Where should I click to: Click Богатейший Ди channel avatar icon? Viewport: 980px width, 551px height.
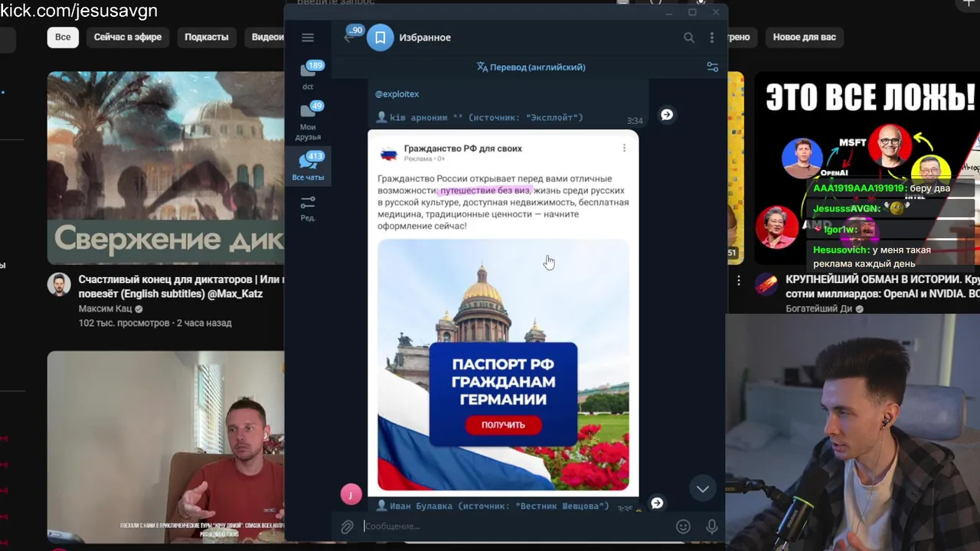coord(766,284)
